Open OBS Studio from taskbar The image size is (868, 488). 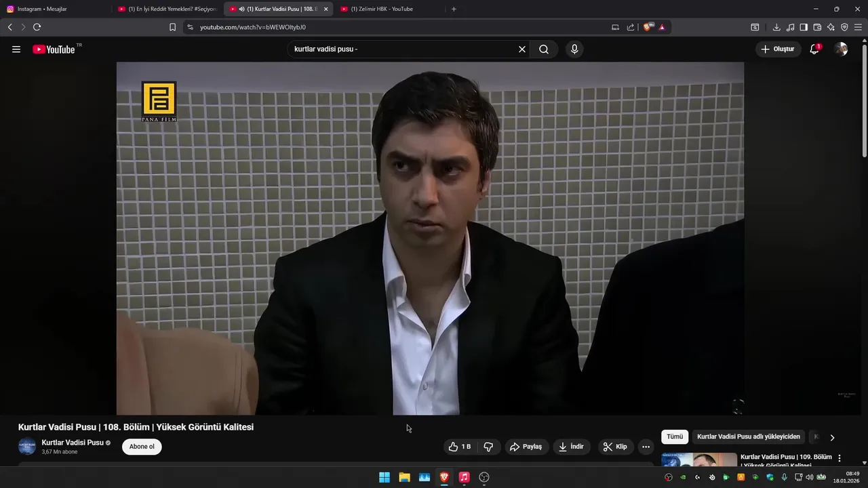coord(484,477)
